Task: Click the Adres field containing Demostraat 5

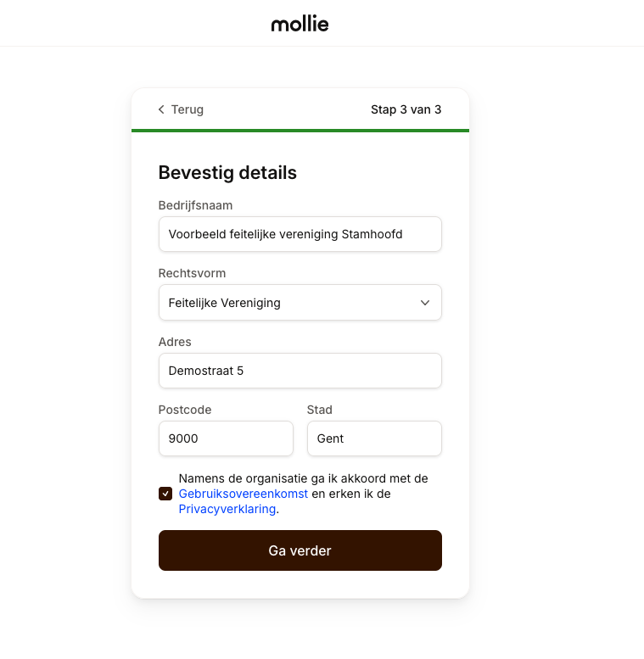Action: (300, 371)
